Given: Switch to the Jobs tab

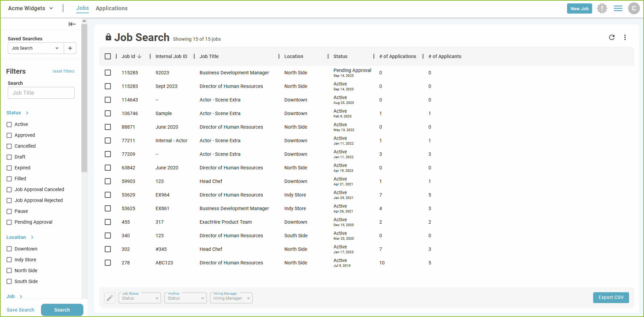Looking at the screenshot, I should point(82,8).
